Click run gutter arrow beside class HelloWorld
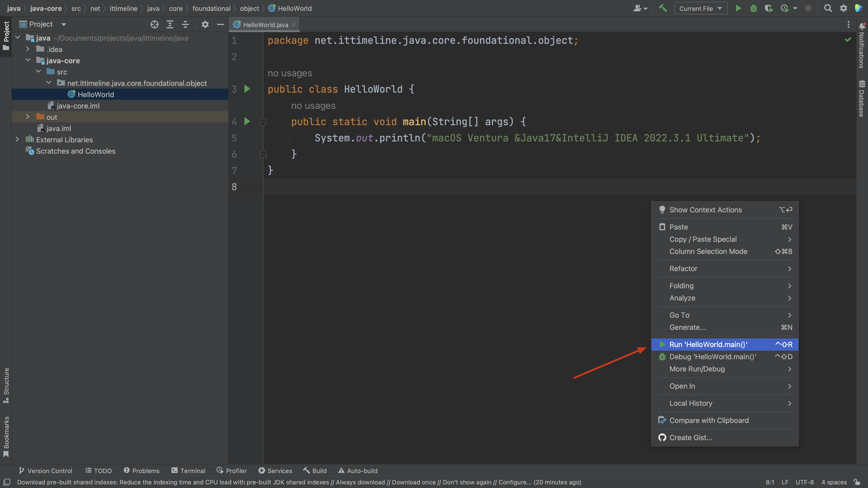The width and height of the screenshot is (868, 488). pos(247,89)
